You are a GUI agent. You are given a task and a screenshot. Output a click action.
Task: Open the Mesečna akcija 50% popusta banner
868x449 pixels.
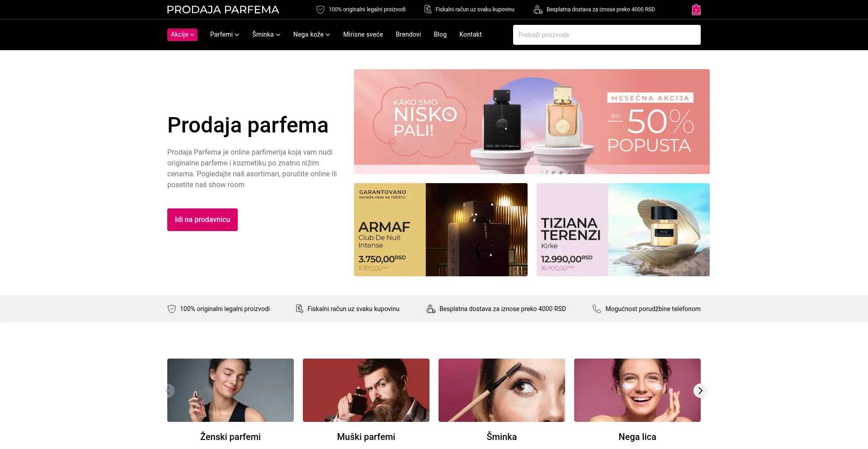[532, 122]
